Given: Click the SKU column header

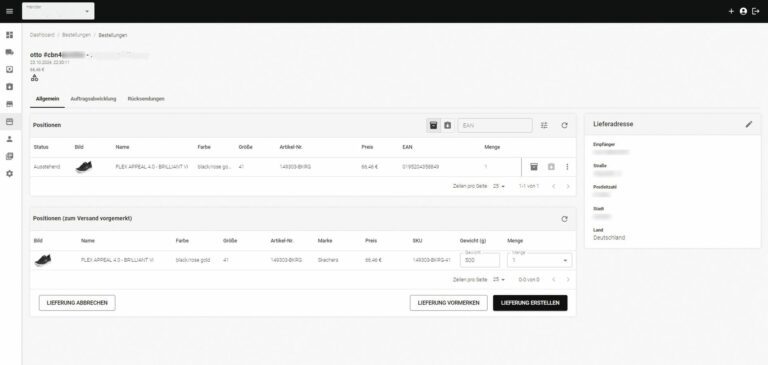Looking at the screenshot, I should pyautogui.click(x=417, y=241).
